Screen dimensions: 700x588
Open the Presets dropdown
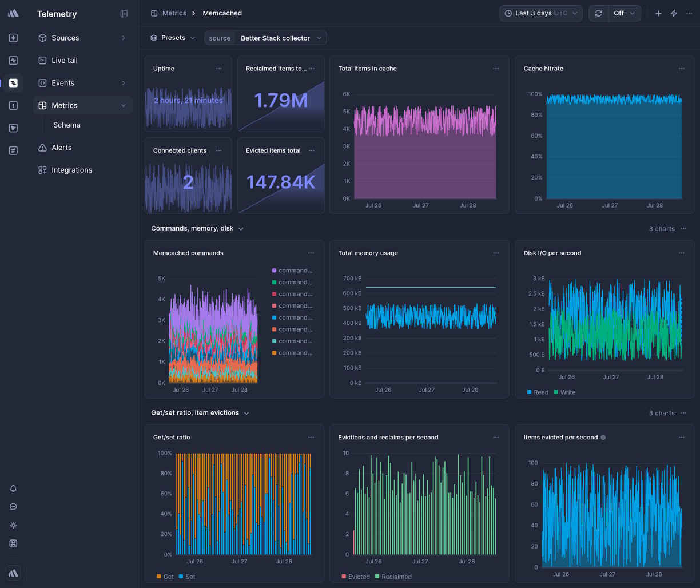(x=173, y=38)
